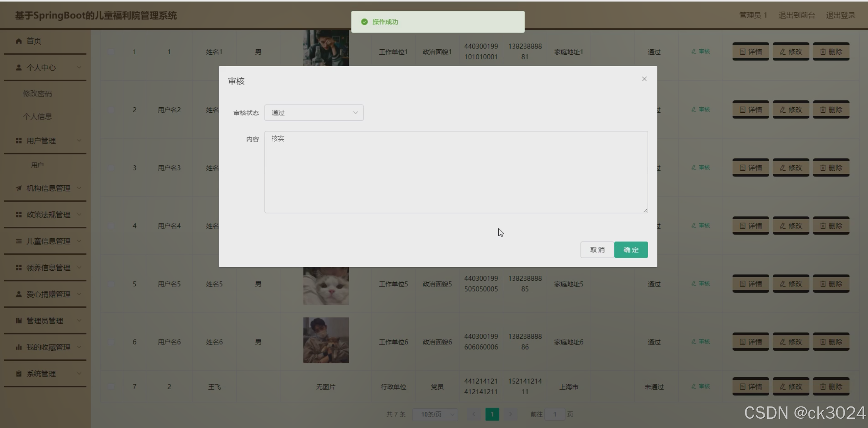Image resolution: width=868 pixels, height=428 pixels.
Task: Click 详情 button in row 6
Action: click(x=750, y=342)
